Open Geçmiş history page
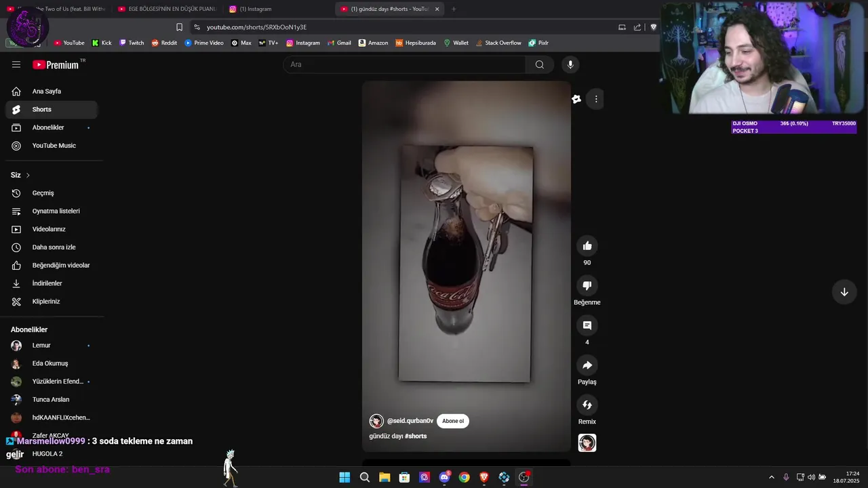The height and width of the screenshot is (488, 868). pyautogui.click(x=51, y=193)
